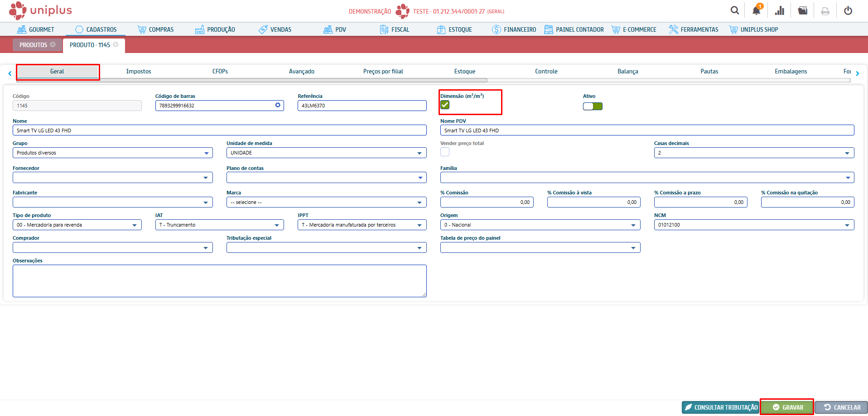Open the E-COMMERCE menu
The width and height of the screenshot is (868, 416).
(634, 29)
